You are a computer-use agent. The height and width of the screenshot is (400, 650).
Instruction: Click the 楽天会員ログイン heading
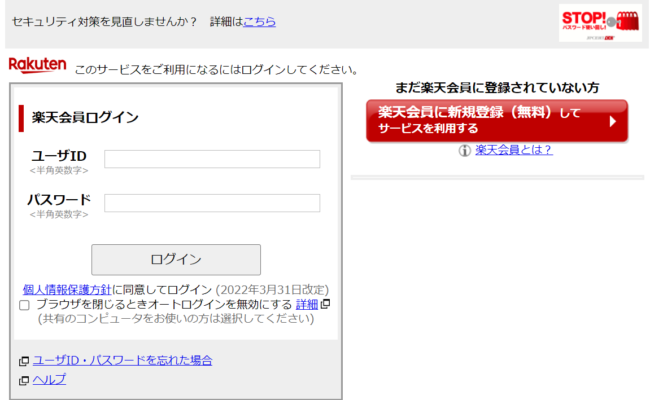pos(85,118)
